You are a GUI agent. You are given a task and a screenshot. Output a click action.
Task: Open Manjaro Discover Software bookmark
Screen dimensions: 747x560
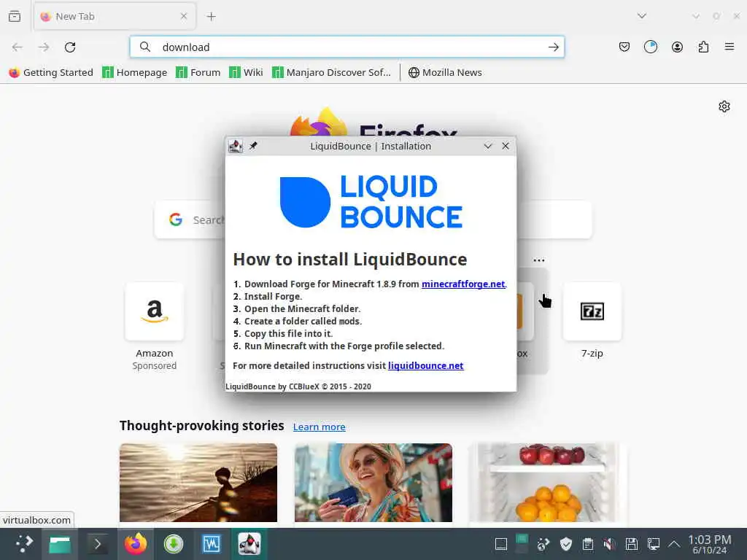331,72
